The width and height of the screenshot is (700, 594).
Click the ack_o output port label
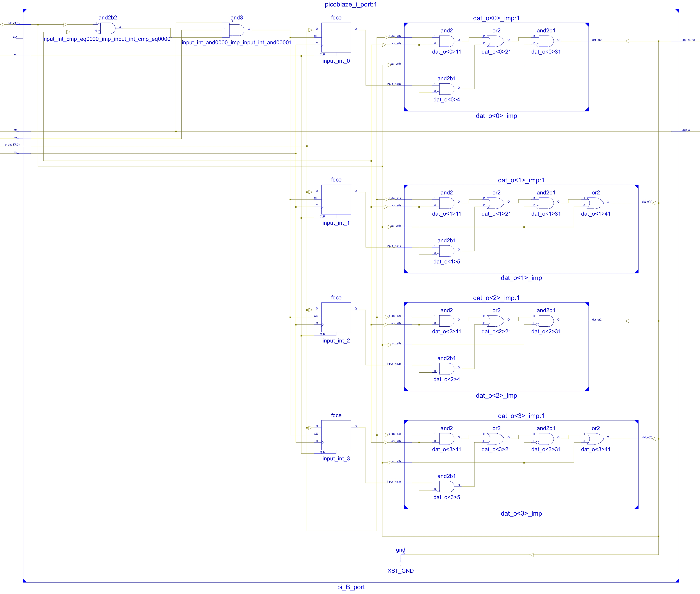[x=686, y=130]
